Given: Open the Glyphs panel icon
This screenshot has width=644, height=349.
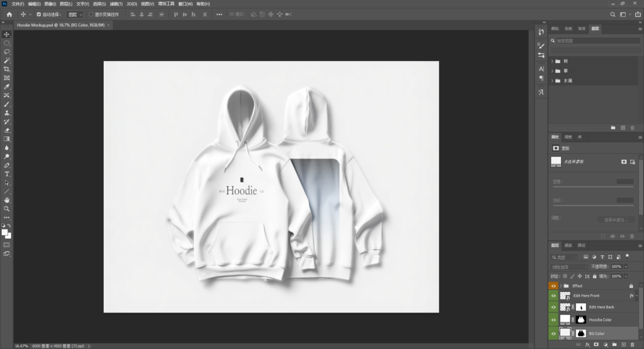Looking at the screenshot, I should point(541,92).
